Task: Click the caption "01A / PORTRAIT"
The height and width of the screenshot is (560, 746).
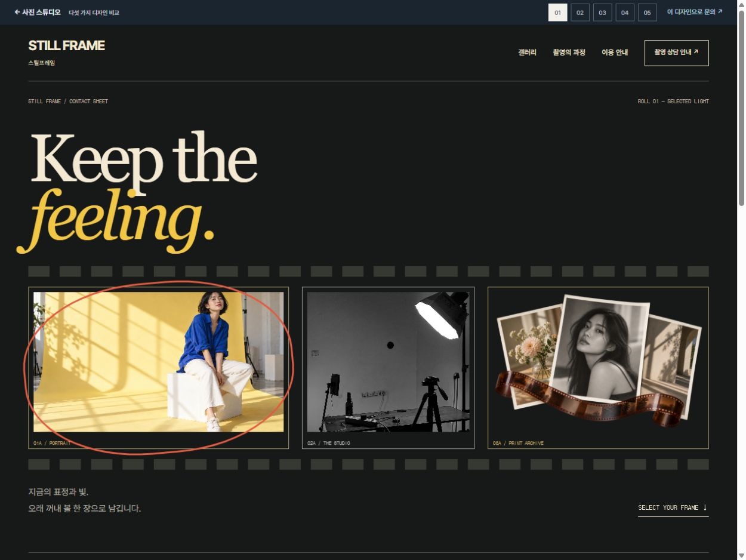Action: pyautogui.click(x=52, y=444)
